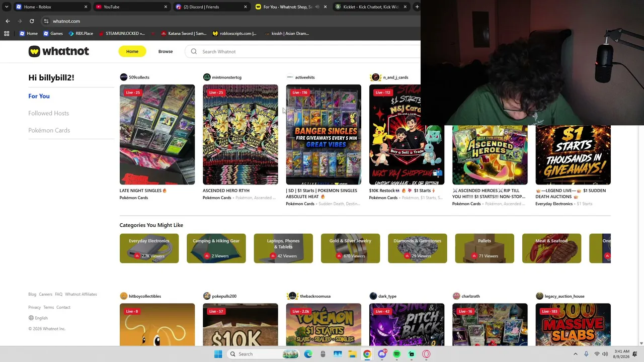View site information icon beside whatnot.com

[x=46, y=21]
